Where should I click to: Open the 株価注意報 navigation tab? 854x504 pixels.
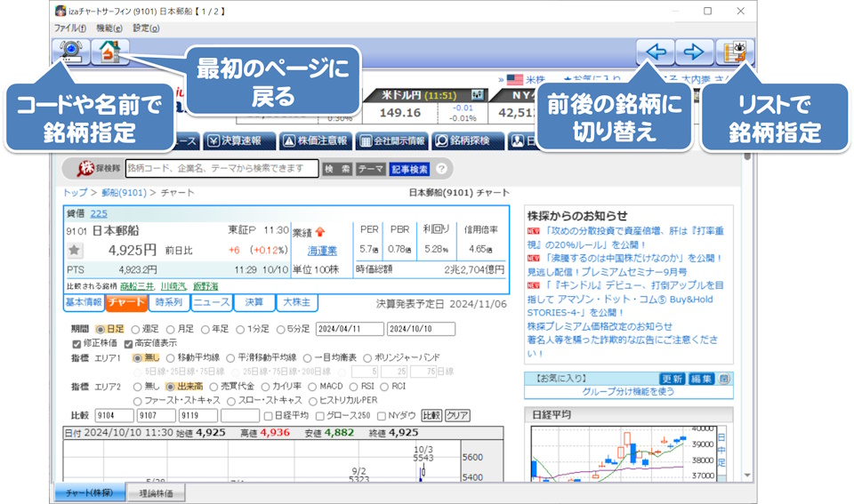coord(316,141)
